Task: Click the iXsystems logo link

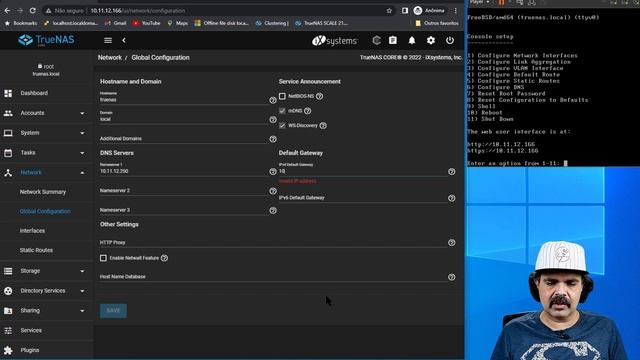Action: click(335, 40)
